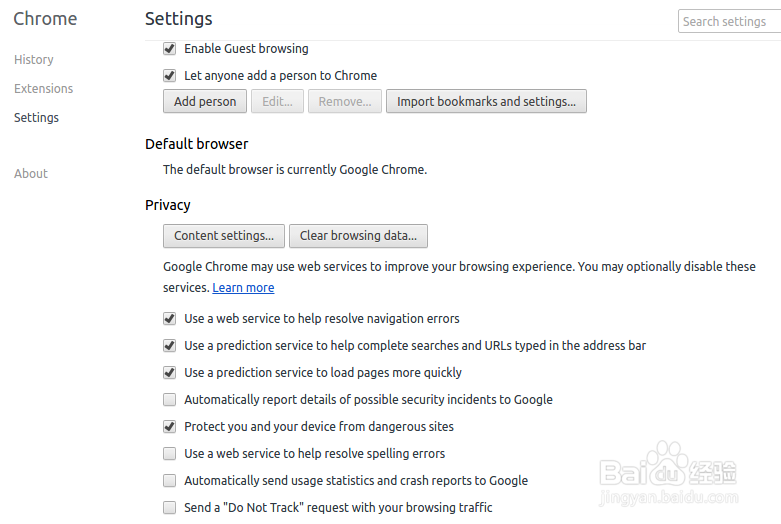Open Content settings dialog
781x524 pixels.
click(x=224, y=236)
